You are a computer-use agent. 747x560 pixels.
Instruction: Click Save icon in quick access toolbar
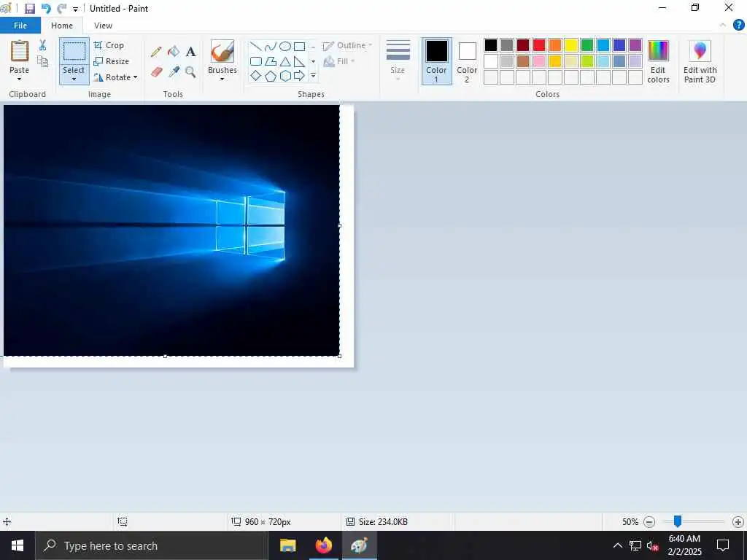coord(29,9)
